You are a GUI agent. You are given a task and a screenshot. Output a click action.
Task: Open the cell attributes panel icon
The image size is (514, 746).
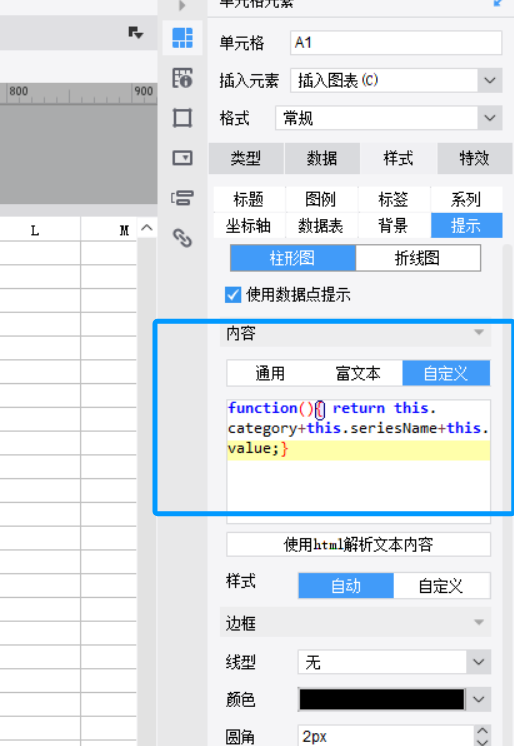pyautogui.click(x=182, y=78)
